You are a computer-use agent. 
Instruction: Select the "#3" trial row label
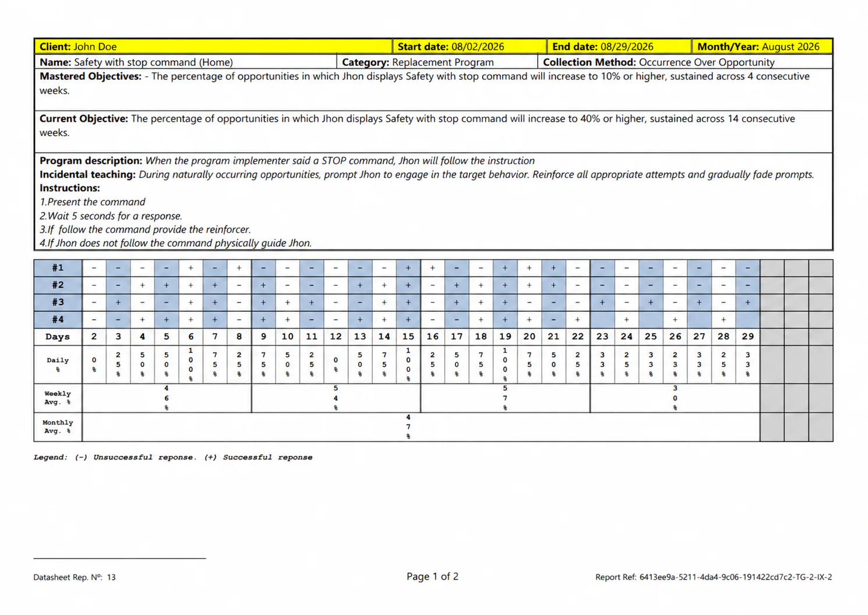pyautogui.click(x=58, y=302)
